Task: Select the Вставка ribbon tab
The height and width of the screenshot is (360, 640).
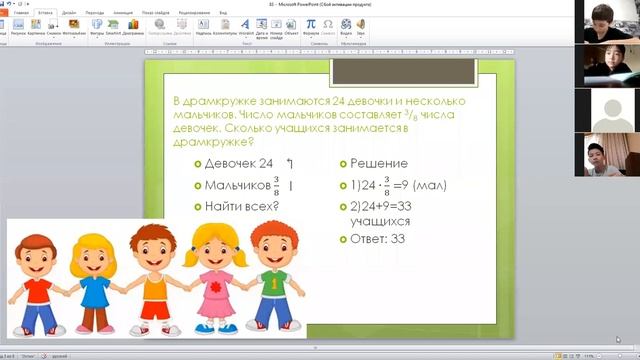Action: point(45,13)
